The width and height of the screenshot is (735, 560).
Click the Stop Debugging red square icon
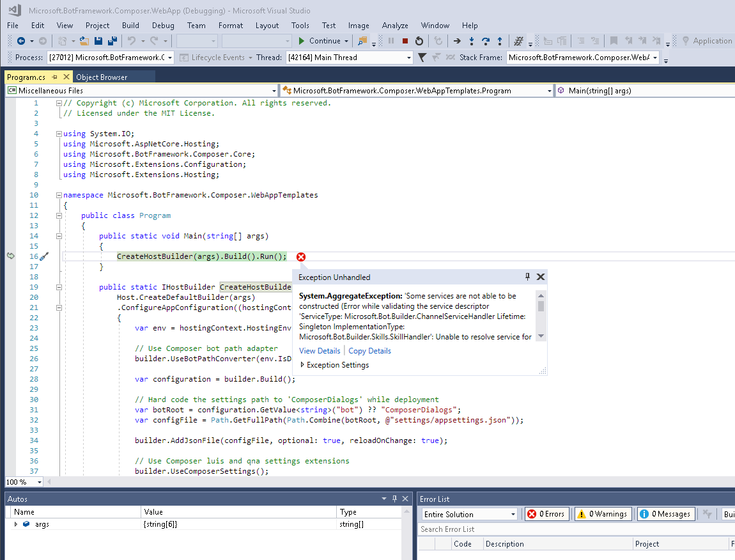(404, 40)
